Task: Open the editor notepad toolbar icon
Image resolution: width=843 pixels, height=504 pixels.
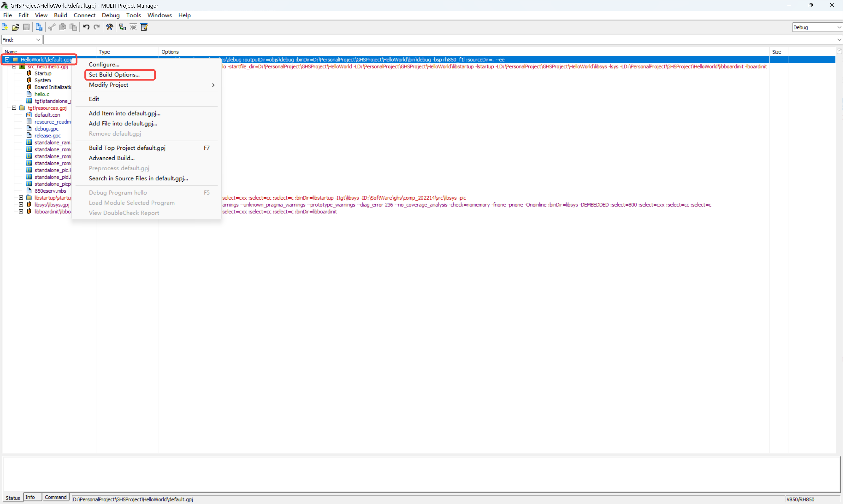Action: [144, 27]
